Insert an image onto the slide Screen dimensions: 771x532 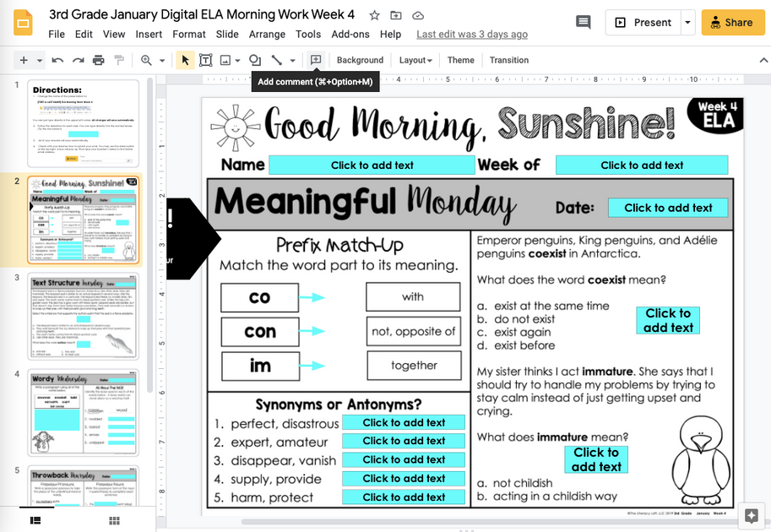point(226,60)
